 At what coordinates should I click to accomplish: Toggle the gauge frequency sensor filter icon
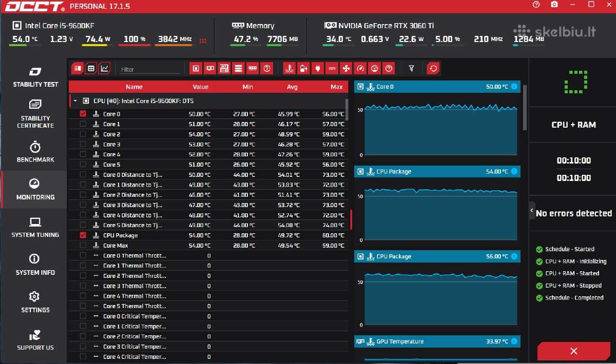[x=360, y=68]
